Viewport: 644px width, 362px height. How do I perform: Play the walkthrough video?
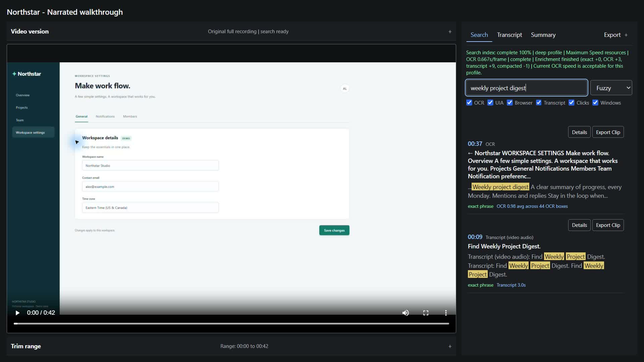(x=17, y=313)
